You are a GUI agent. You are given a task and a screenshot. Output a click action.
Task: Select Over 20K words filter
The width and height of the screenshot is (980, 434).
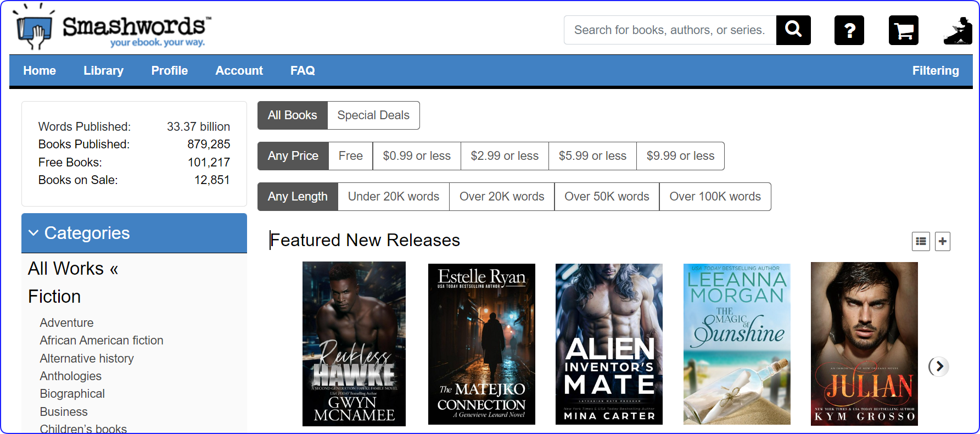(x=502, y=197)
